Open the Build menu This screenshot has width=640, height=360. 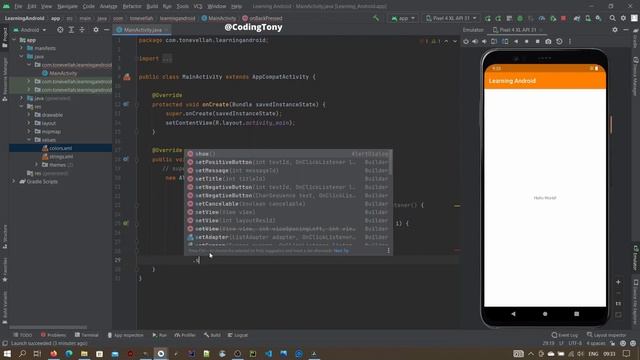[152, 6]
